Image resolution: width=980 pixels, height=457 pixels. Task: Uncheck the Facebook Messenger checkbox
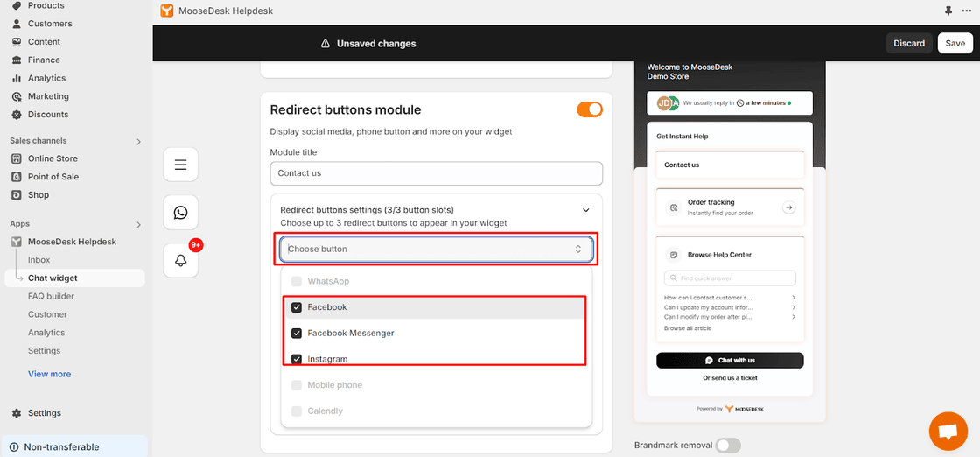click(297, 334)
